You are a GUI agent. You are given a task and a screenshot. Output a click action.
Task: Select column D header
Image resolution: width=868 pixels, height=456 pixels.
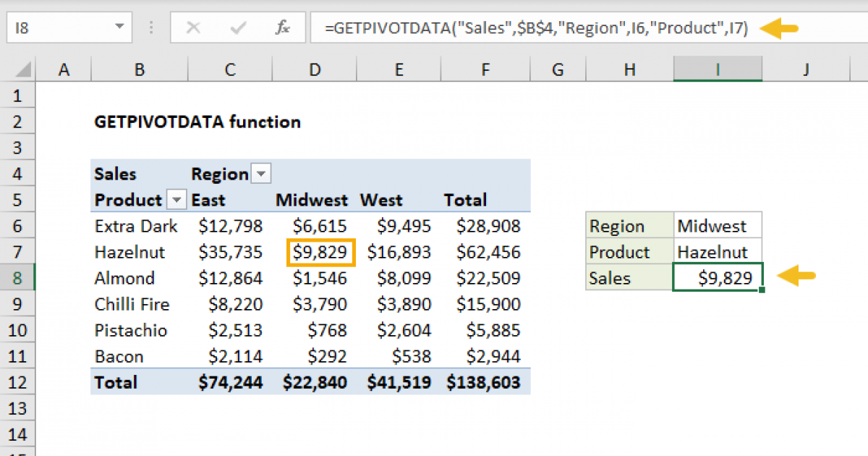(315, 69)
